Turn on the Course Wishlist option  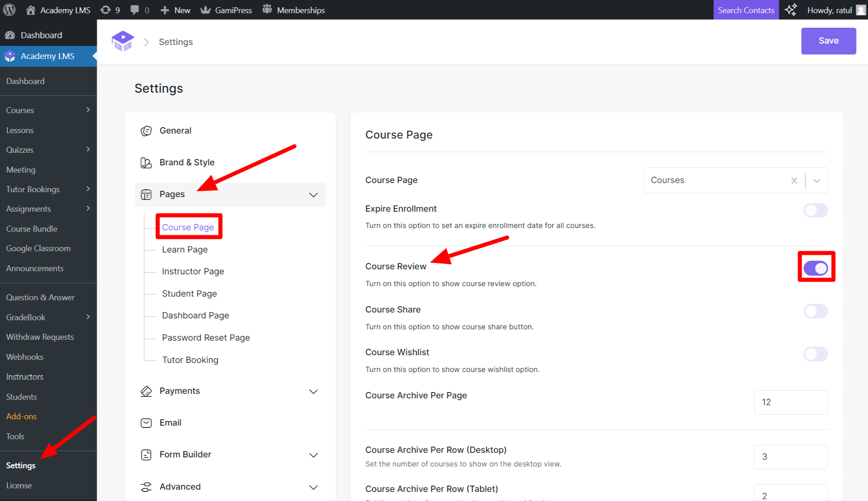[815, 354]
